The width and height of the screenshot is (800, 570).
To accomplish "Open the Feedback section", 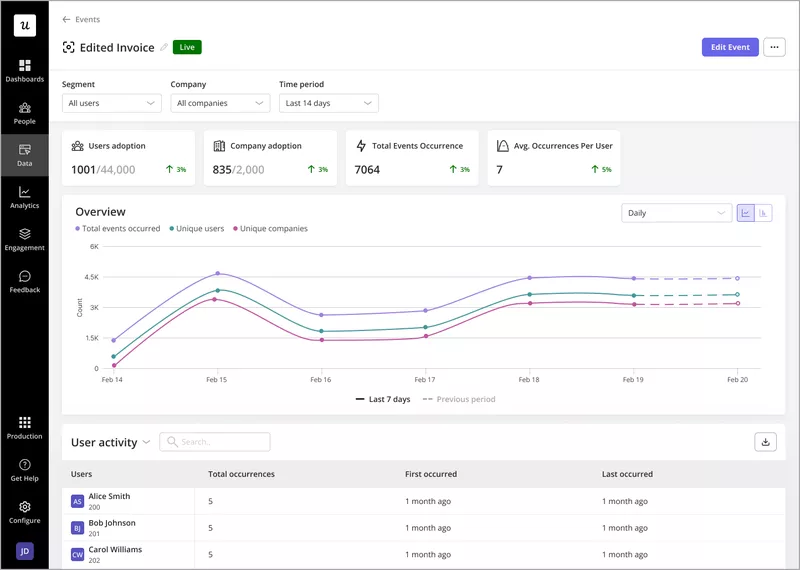I will 24,281.
